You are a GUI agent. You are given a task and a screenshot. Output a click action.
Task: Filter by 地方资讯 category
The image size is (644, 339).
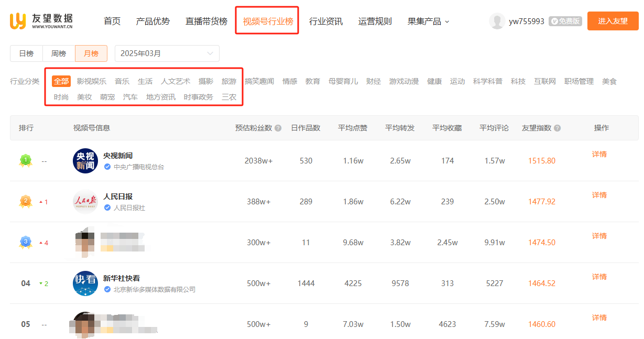161,97
